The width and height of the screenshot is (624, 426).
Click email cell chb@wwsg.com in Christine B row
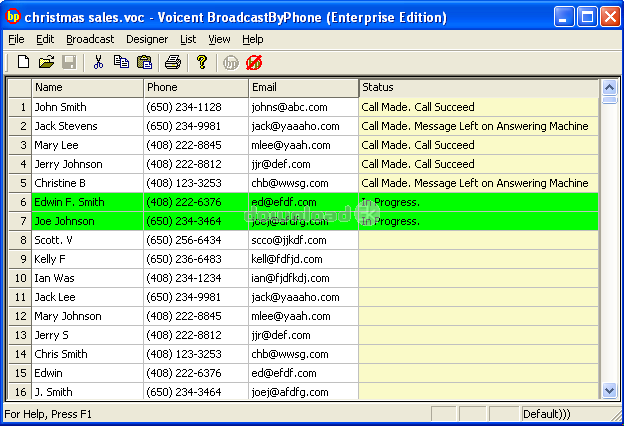coord(303,183)
